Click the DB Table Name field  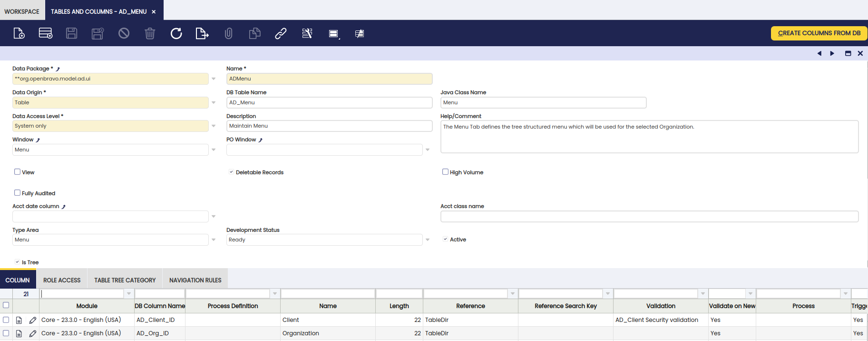coord(329,102)
